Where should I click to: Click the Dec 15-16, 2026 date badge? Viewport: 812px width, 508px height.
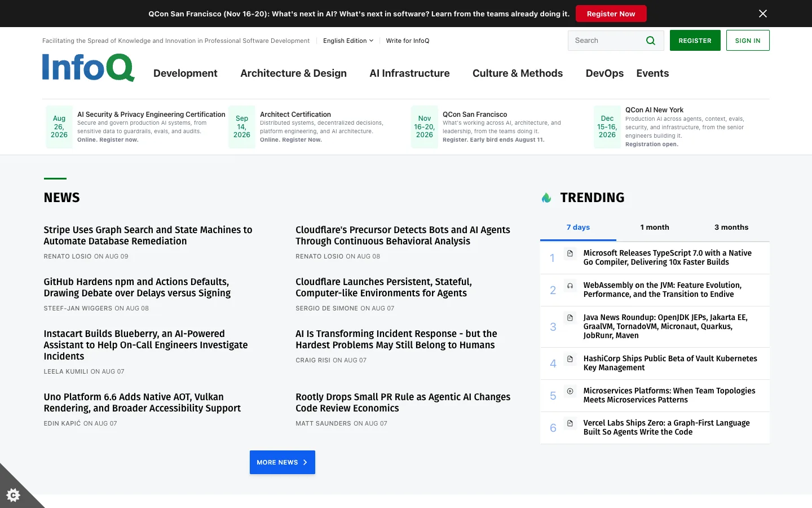(x=607, y=127)
